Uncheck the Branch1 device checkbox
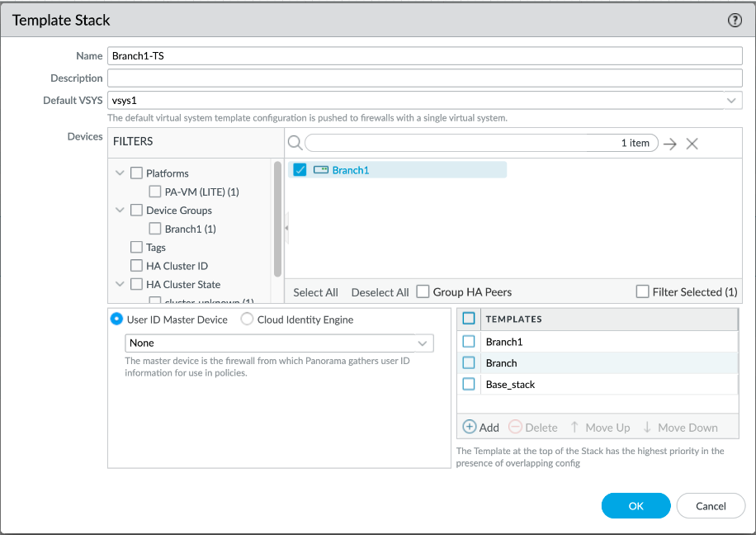Image resolution: width=756 pixels, height=535 pixels. click(300, 170)
